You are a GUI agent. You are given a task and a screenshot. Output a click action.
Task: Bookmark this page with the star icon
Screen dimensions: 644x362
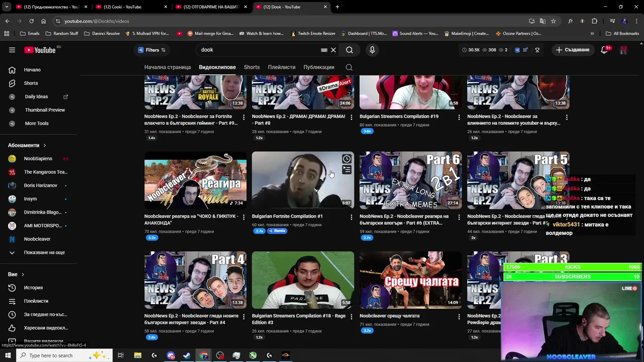point(553,21)
